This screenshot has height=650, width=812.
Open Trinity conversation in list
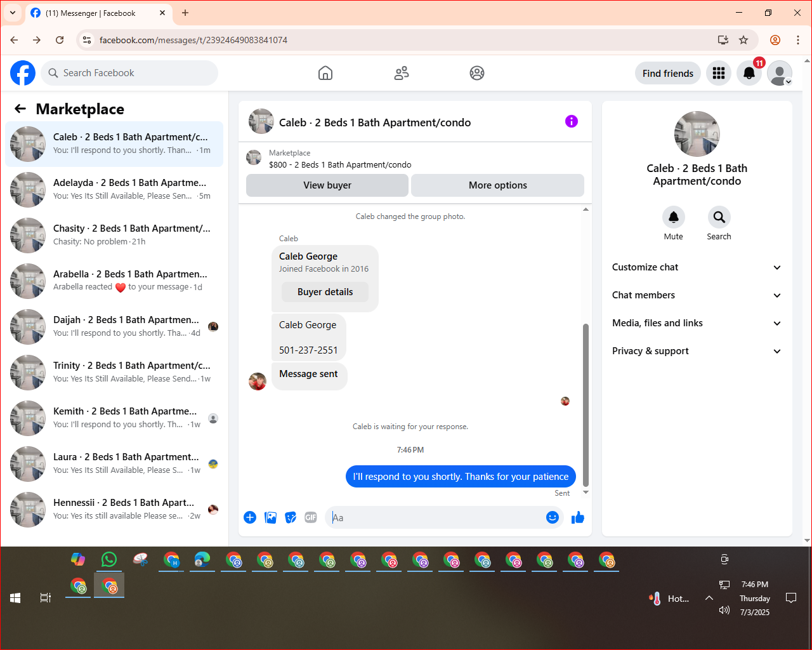114,373
